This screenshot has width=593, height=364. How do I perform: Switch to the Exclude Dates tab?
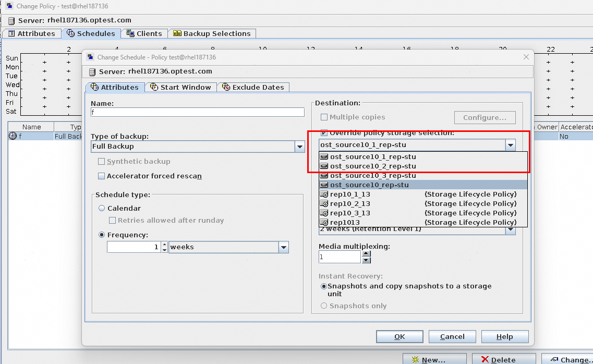(x=253, y=87)
